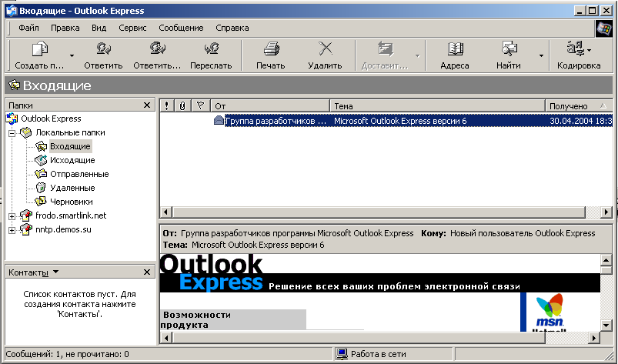Click the Forward (Переслать) toolbar icon
618x364 pixels.
(211, 48)
